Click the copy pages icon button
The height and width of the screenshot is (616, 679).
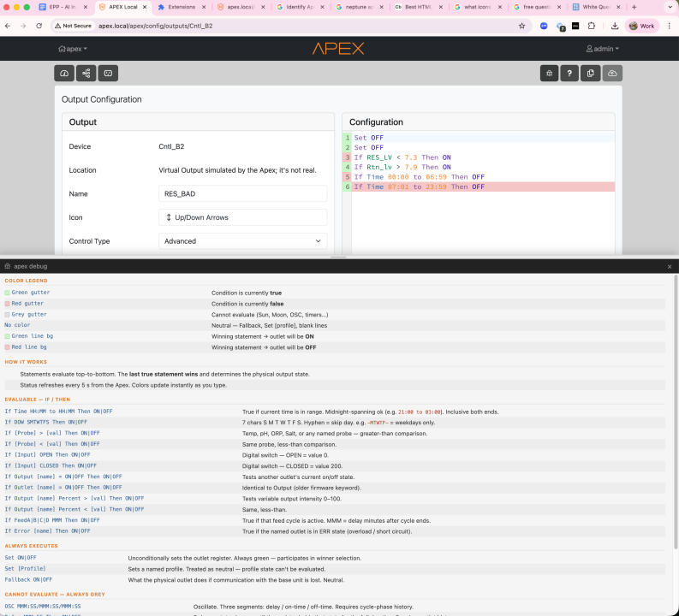591,74
